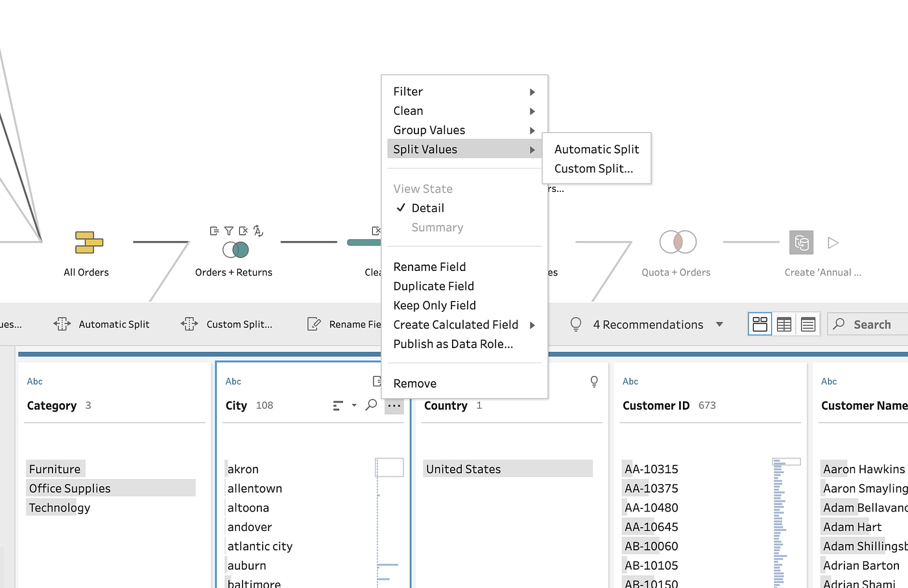Expand the Split Values submenu arrow
This screenshot has height=588, width=908.
tap(532, 149)
